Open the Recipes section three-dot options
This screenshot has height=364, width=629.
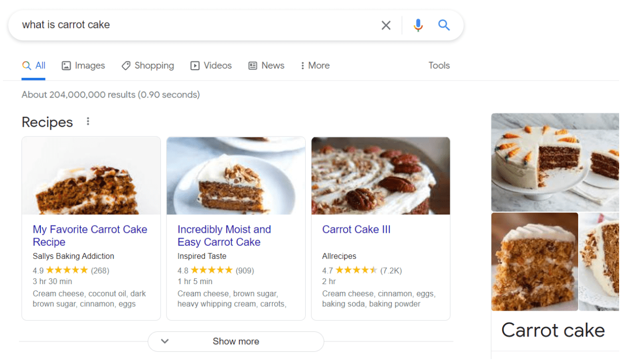pyautogui.click(x=88, y=121)
